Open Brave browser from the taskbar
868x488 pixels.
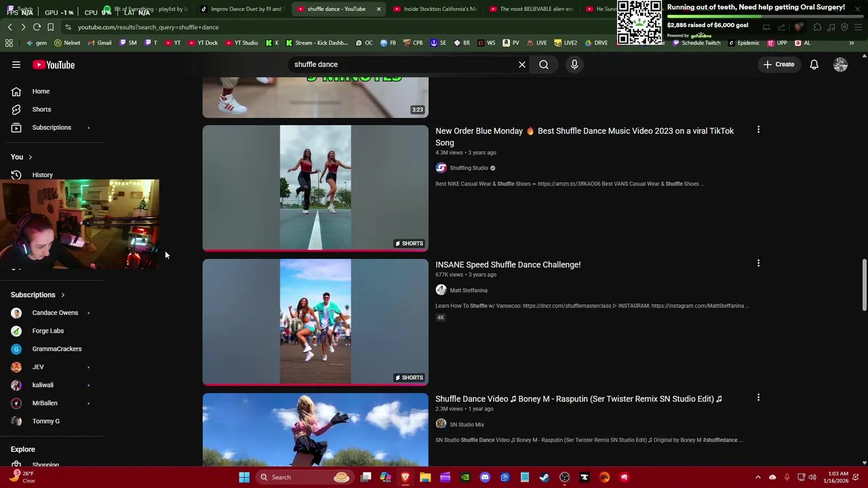tap(406, 477)
